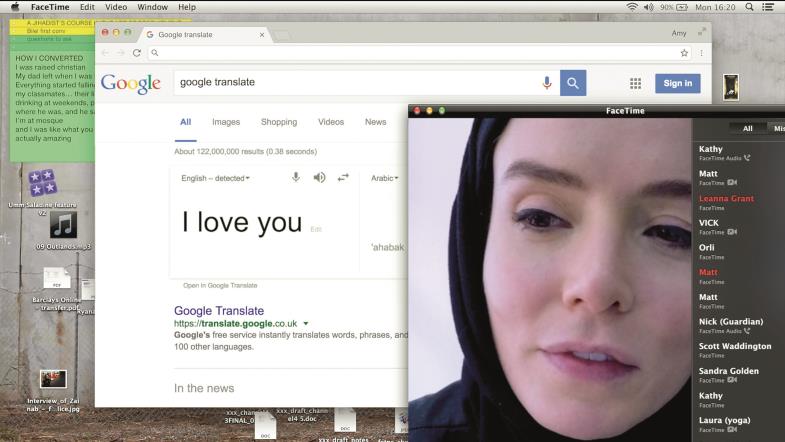Select Scott Waddington in FaceTime contact list
This screenshot has height=442, width=785.
pos(735,347)
